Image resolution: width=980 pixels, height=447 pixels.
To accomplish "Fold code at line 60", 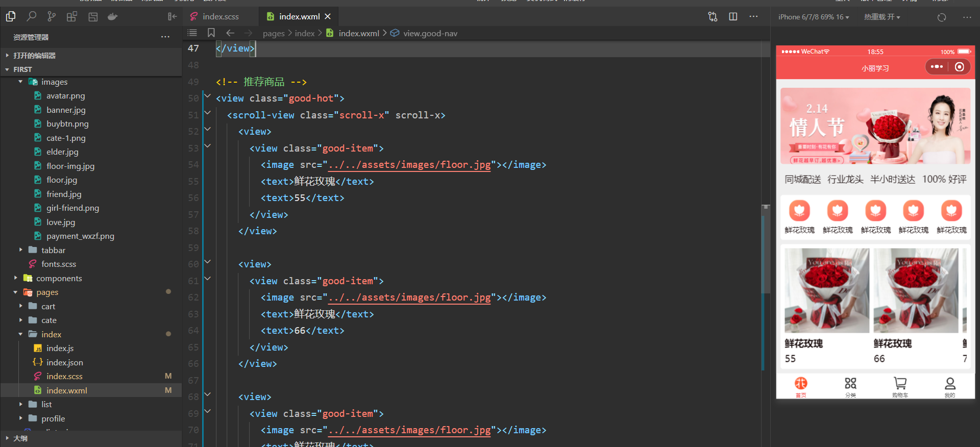I will point(207,262).
